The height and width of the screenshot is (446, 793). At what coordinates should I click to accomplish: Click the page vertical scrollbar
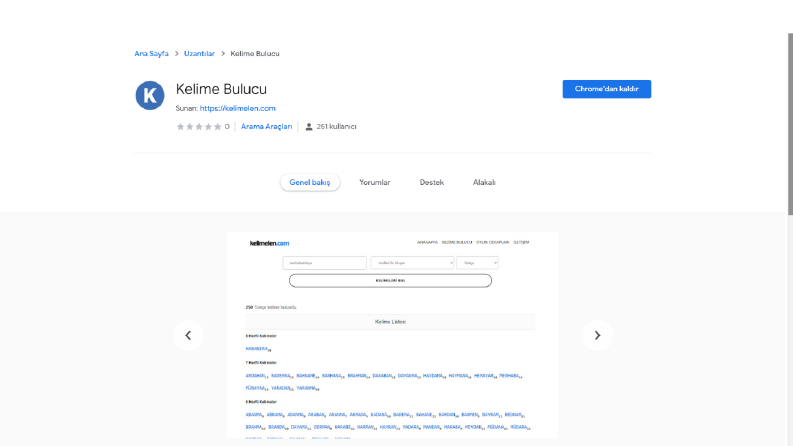(x=790, y=124)
